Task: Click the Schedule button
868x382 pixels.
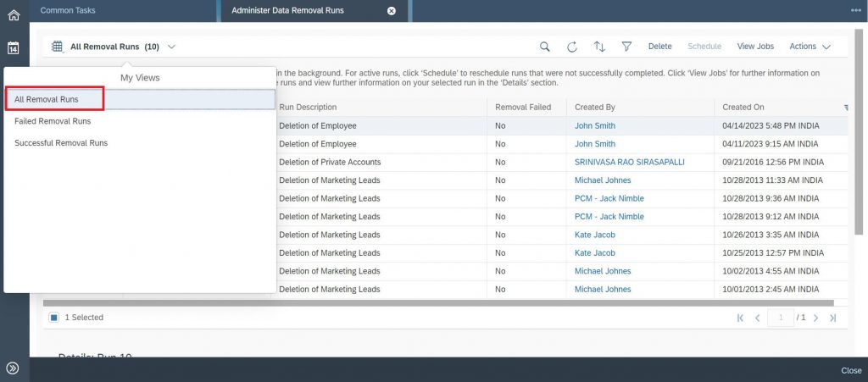Action: point(704,47)
